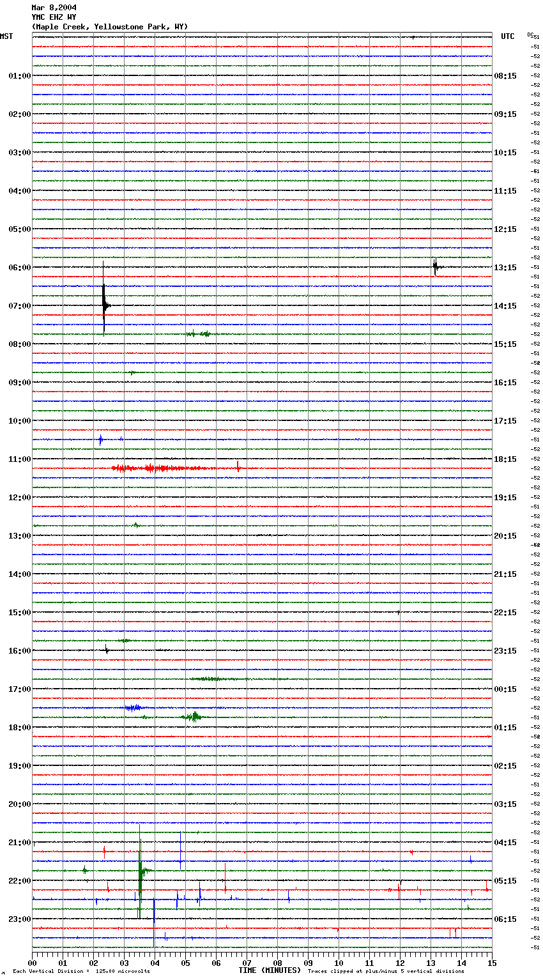
Task: Click the '02:15' UTC time label
Action: click(x=505, y=766)
